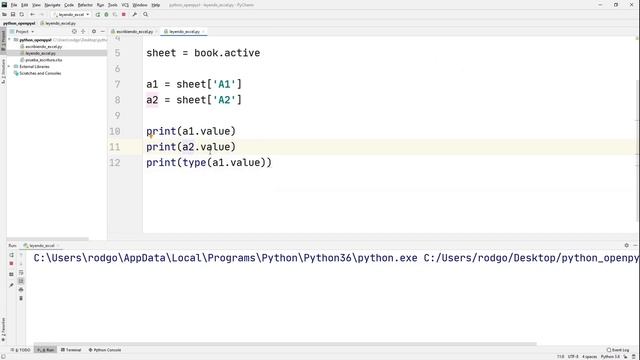Open the Tools menu
This screenshot has width=640, height=360.
coord(112,5)
